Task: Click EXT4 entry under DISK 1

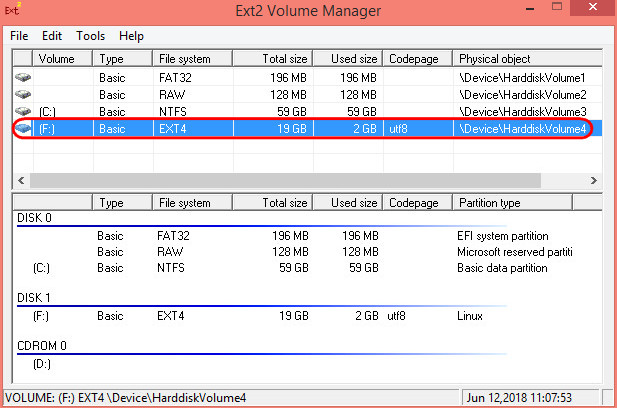Action: (170, 316)
